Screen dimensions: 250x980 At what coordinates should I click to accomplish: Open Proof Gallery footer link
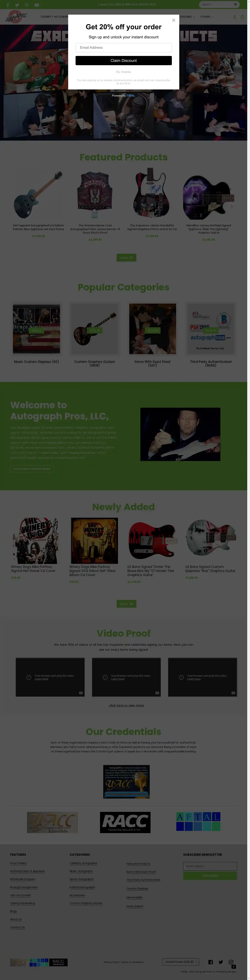pyautogui.click(x=18, y=863)
